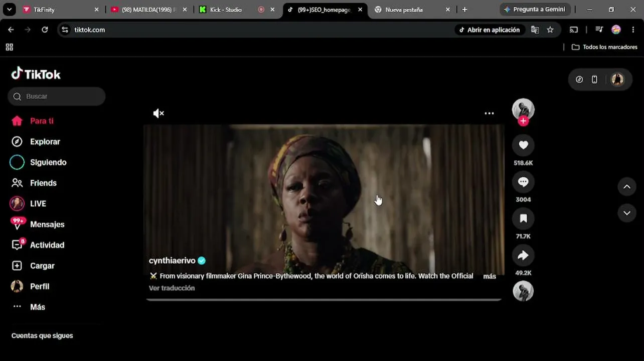
Task: Go to the next video with the down chevron
Action: [627, 213]
